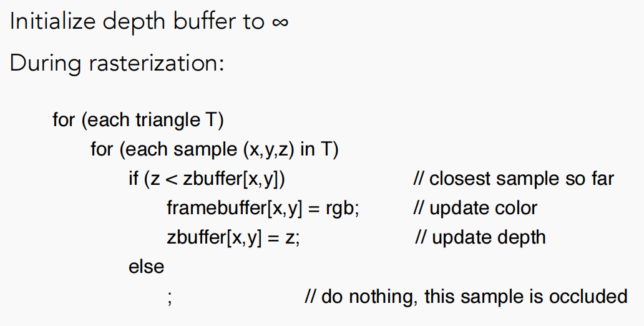
Task: Click the word 'rgb;' in the framebuffer line
Action: click(x=343, y=209)
